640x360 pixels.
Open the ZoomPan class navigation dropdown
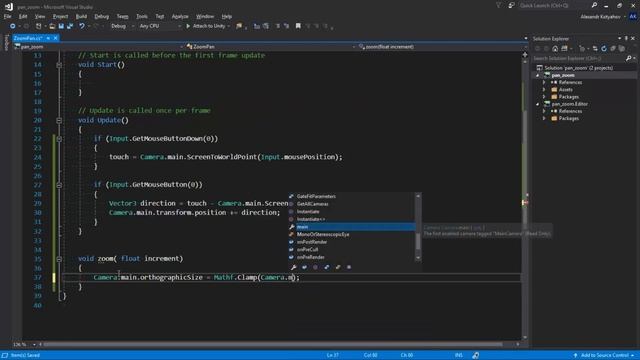click(353, 47)
